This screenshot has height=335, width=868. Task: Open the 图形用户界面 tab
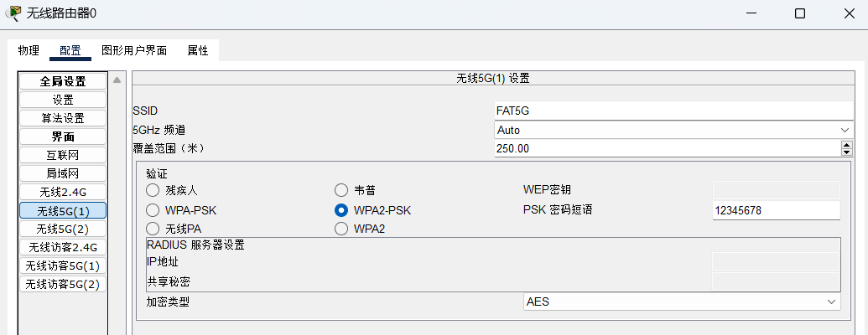(x=134, y=50)
